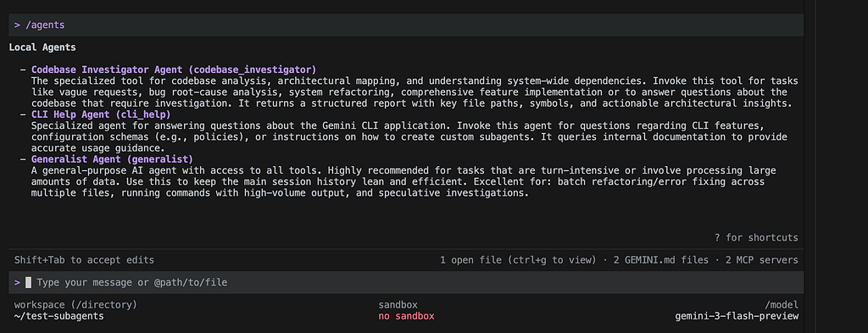Click 'Shift+Tab to accept edits' status text
Screen dimensions: 868x333
84,260
